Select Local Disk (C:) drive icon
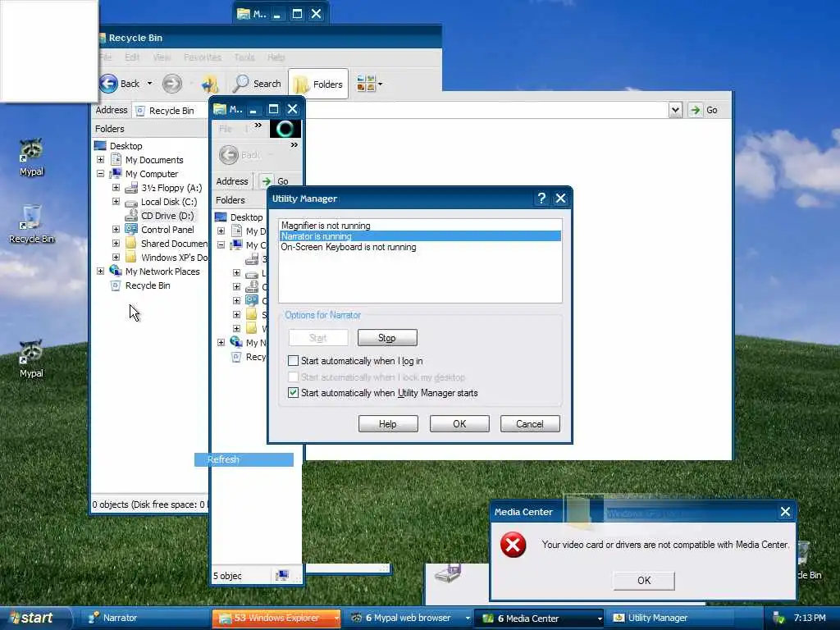The height and width of the screenshot is (630, 840). 131,202
